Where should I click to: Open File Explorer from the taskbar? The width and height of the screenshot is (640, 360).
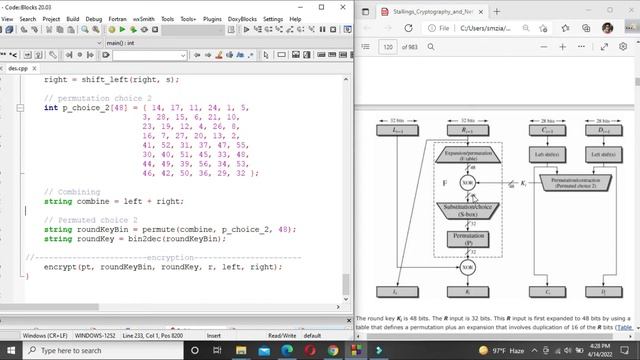coord(241,350)
